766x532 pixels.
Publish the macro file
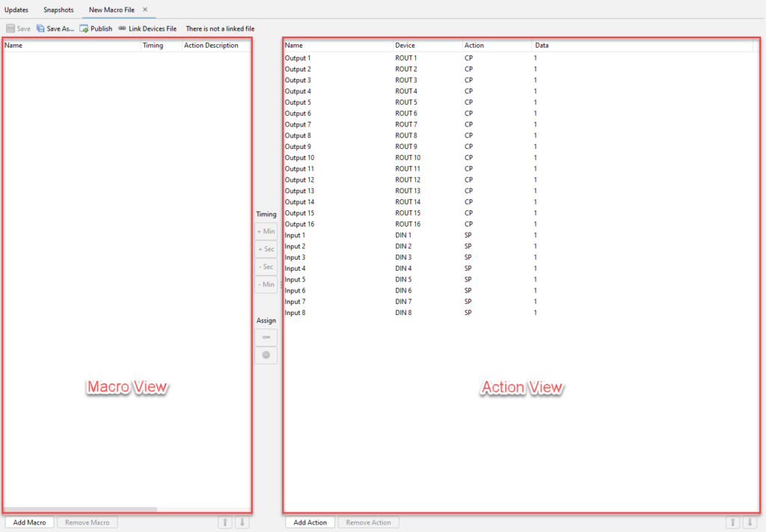click(x=96, y=29)
